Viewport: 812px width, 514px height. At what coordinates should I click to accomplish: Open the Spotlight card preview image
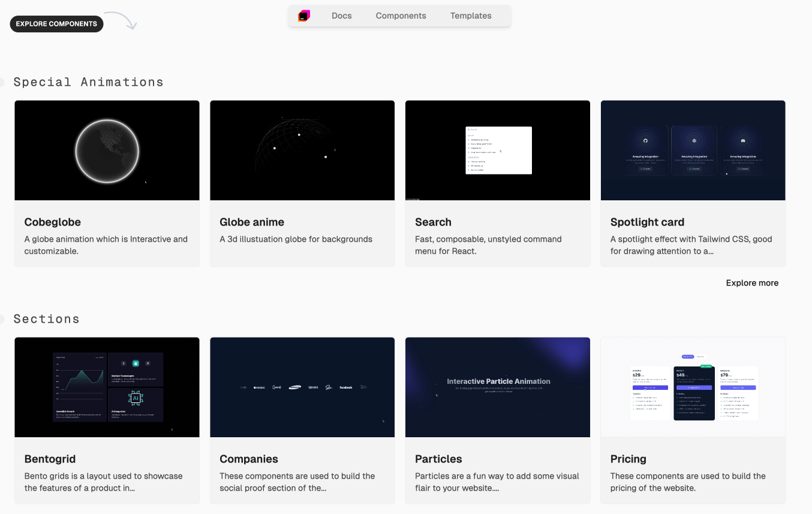[x=693, y=151]
